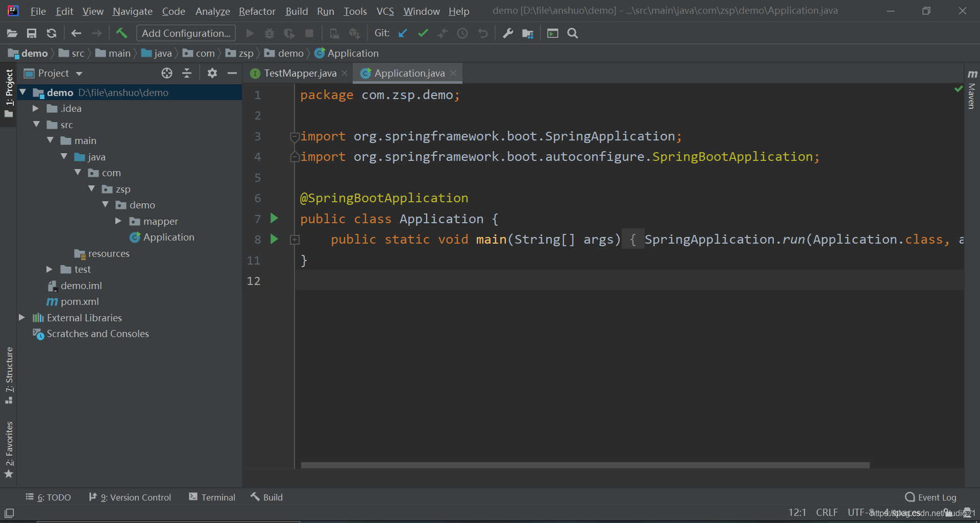Expand the .idea folder

point(36,108)
